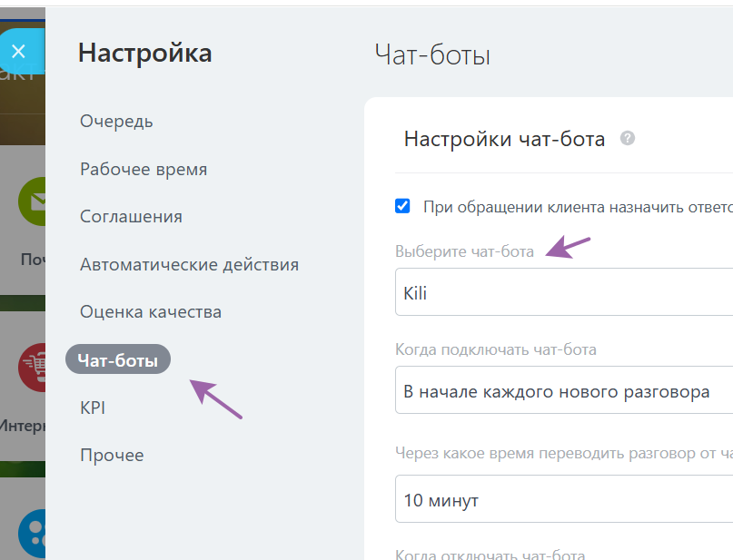Uncheck назначить ответственным чат-бота checkbox

[x=402, y=206]
